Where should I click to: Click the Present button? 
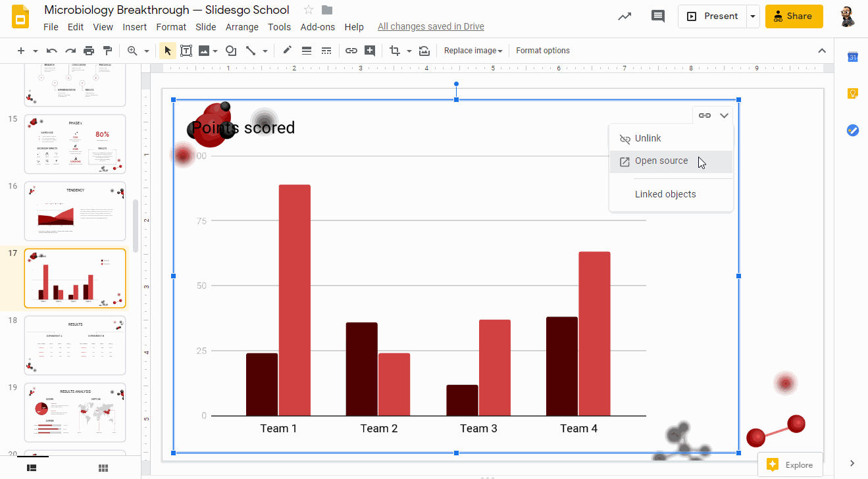point(712,16)
